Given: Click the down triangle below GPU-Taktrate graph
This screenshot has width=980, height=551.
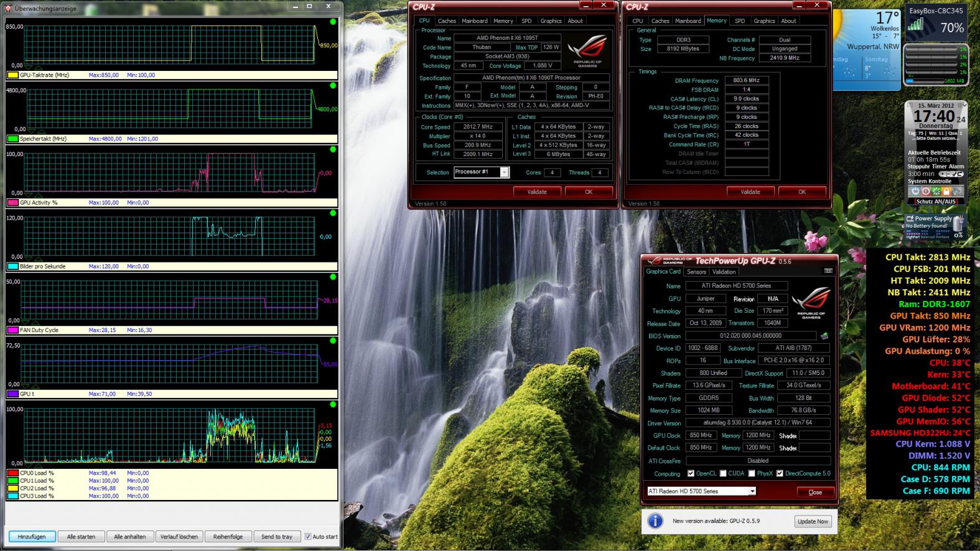Looking at the screenshot, I should [x=27, y=68].
